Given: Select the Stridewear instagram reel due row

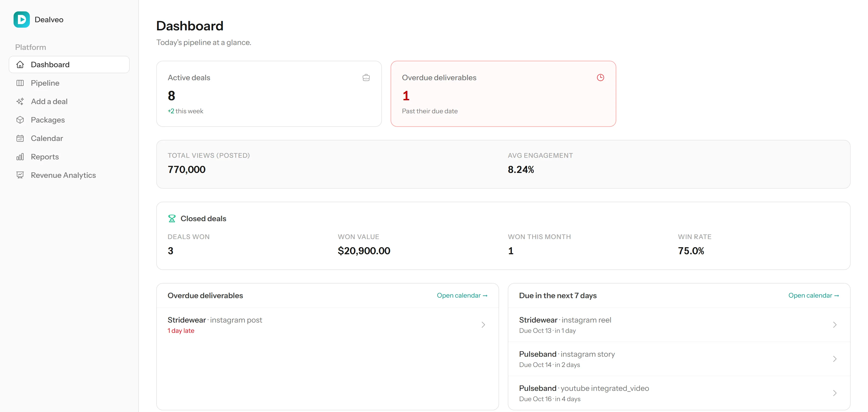Looking at the screenshot, I should pyautogui.click(x=679, y=325).
